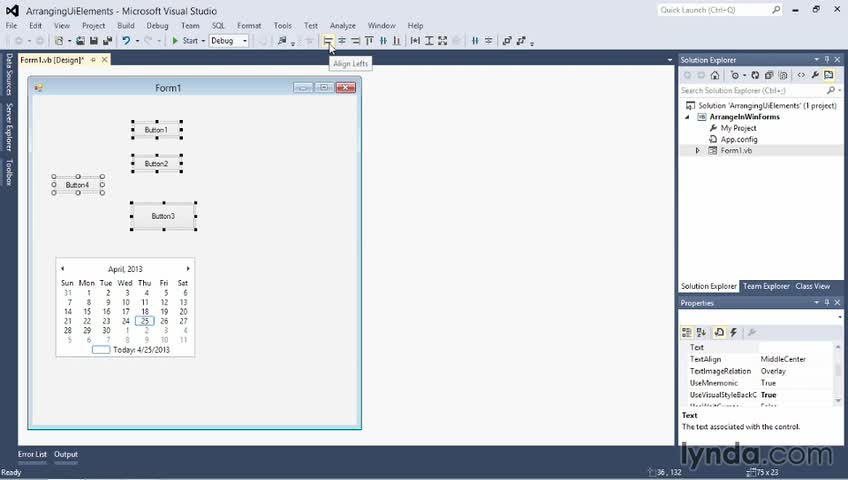This screenshot has width=848, height=480.
Task: Click the Send to Back icon
Action: 521,41
